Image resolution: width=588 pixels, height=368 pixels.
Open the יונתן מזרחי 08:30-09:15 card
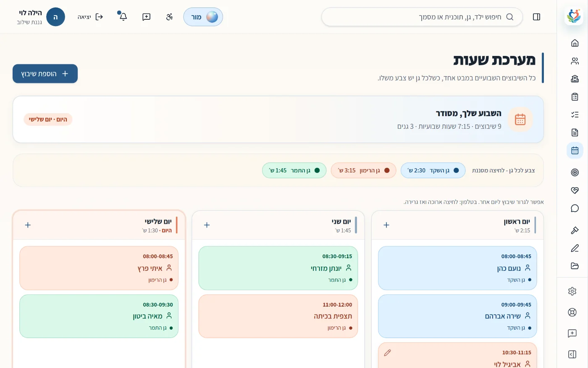(278, 268)
